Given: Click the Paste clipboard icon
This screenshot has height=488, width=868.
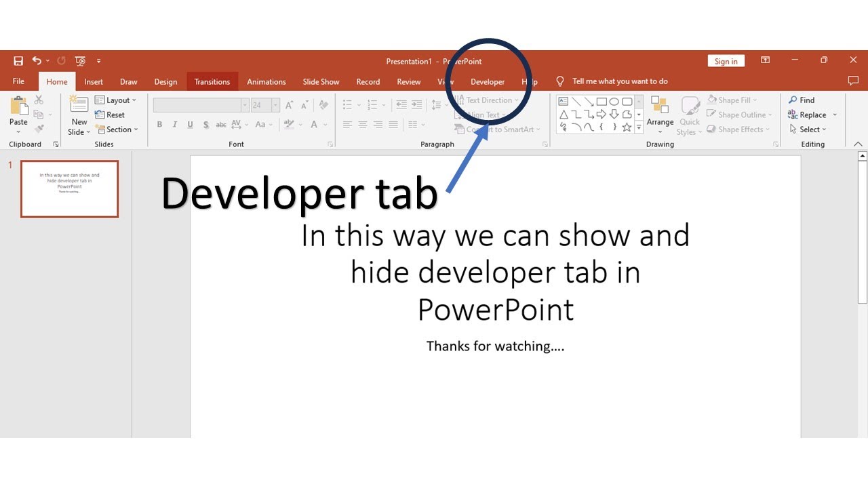Looking at the screenshot, I should click(x=19, y=106).
